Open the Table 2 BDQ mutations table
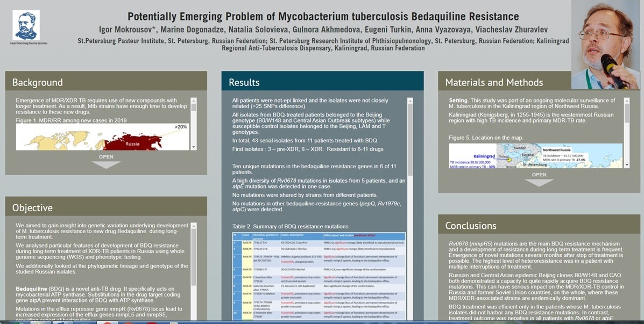 pos(319,276)
